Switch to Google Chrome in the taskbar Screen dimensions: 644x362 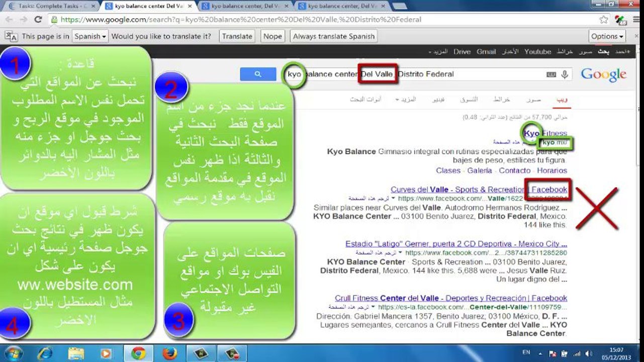(138, 353)
